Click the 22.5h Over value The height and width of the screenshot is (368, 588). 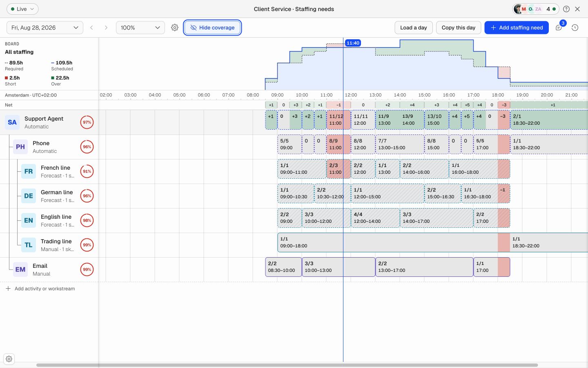[62, 78]
